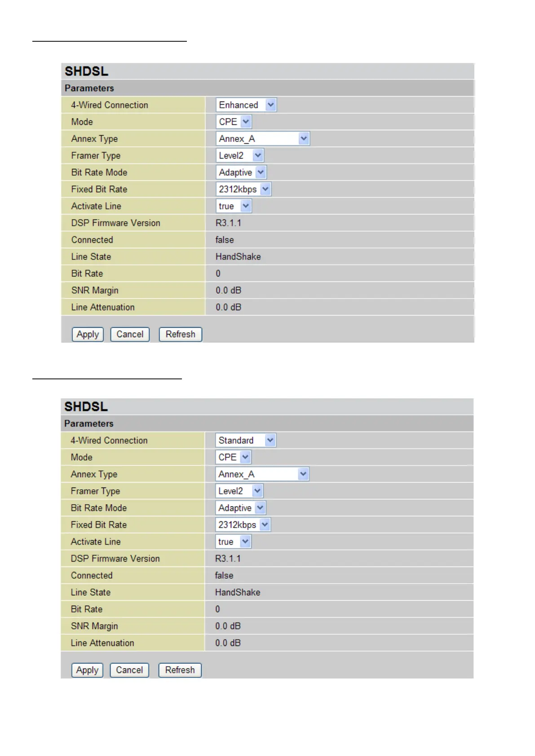Open Bit Rate Mode dropdown in Standard panel
This screenshot has width=535, height=756.
tap(241, 508)
